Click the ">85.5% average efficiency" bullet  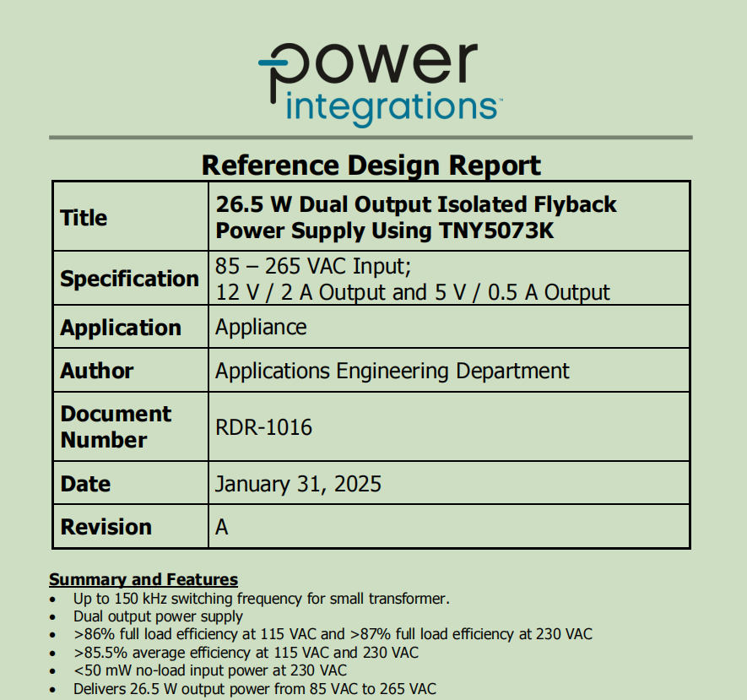246,653
